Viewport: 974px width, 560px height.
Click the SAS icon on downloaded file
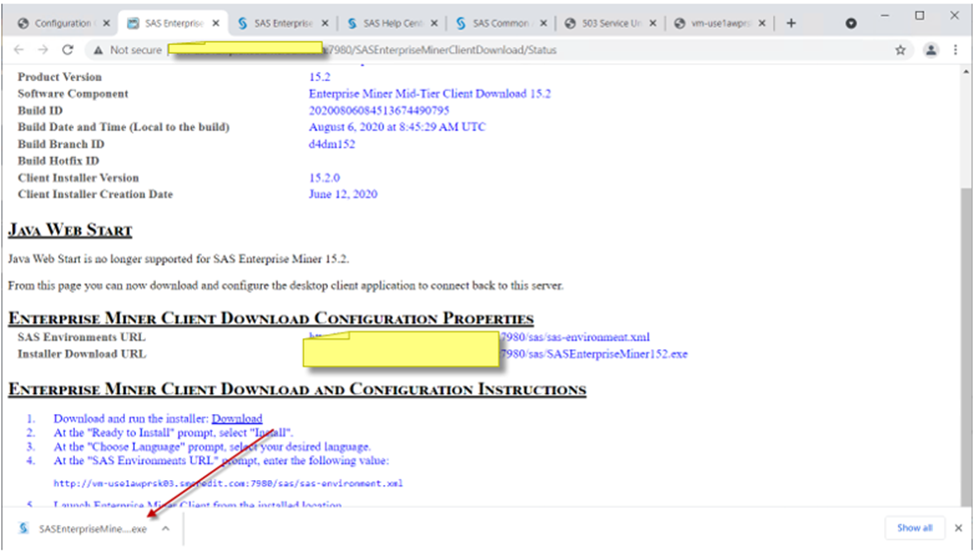[x=24, y=528]
